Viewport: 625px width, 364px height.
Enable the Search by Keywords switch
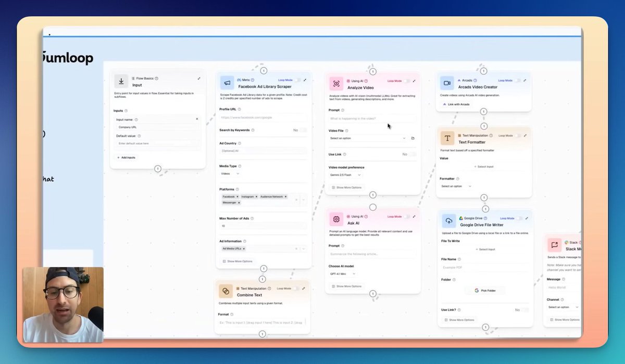click(303, 130)
